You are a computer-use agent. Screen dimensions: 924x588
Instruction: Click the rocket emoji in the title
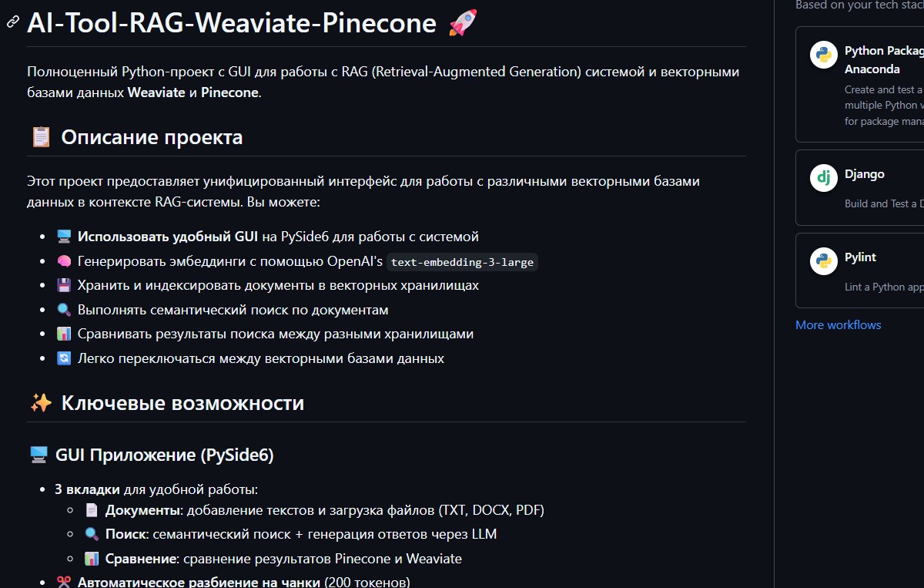463,22
